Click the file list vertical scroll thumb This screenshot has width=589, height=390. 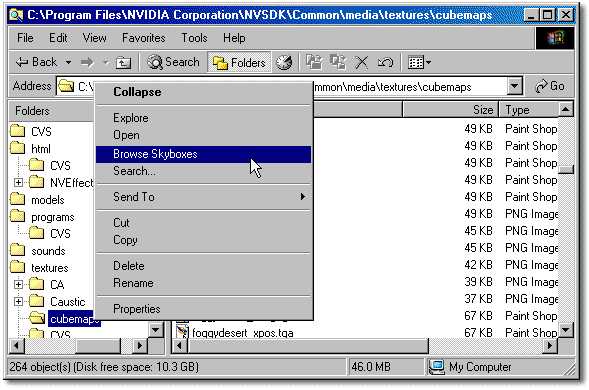[x=566, y=169]
